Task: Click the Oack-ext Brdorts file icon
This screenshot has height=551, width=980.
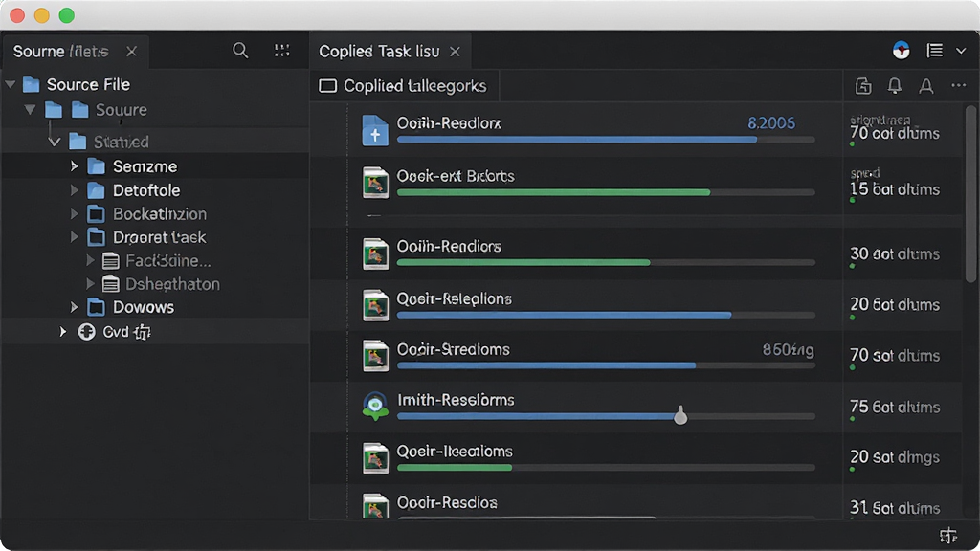Action: 375,183
